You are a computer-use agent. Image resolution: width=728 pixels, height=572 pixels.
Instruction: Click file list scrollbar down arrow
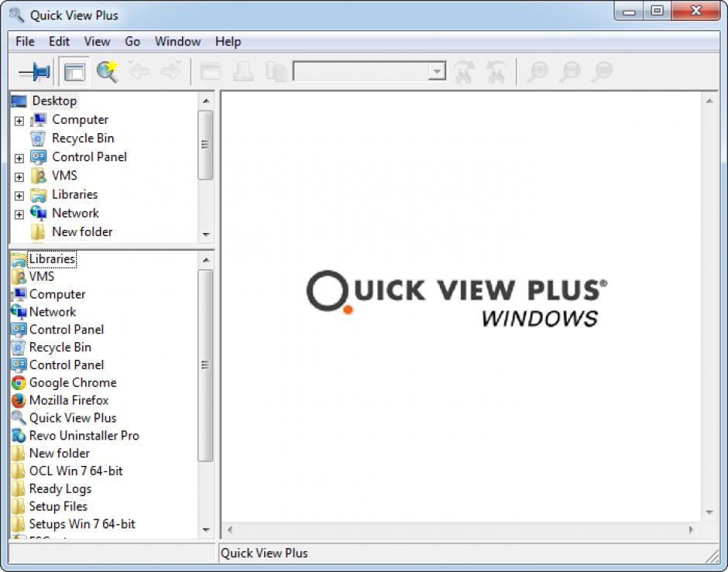[x=206, y=529]
